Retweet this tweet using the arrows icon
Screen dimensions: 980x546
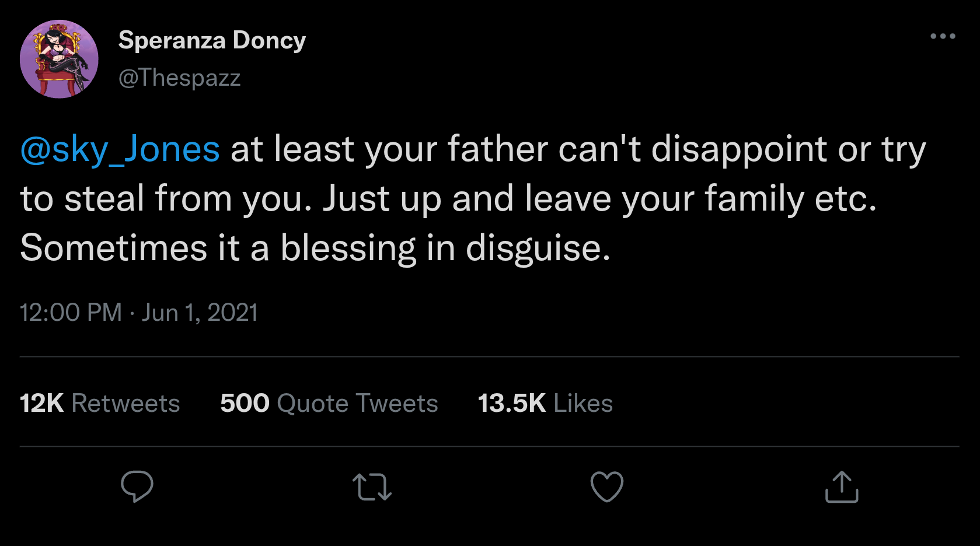tap(372, 487)
